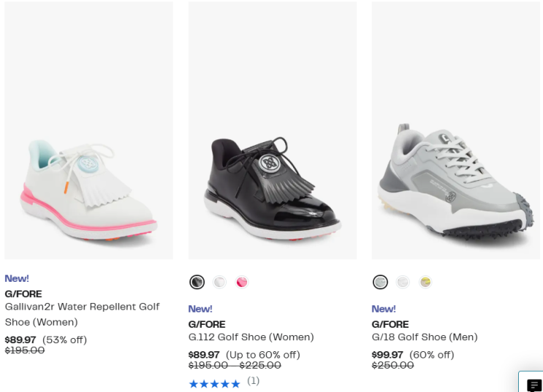Open the (1) review count link
This screenshot has width=543, height=392.
point(253,381)
